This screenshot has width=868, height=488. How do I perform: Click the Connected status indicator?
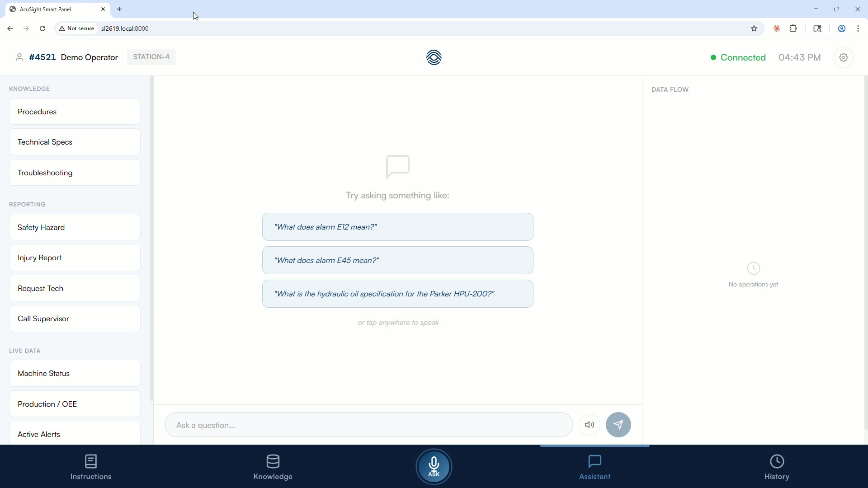coord(738,57)
